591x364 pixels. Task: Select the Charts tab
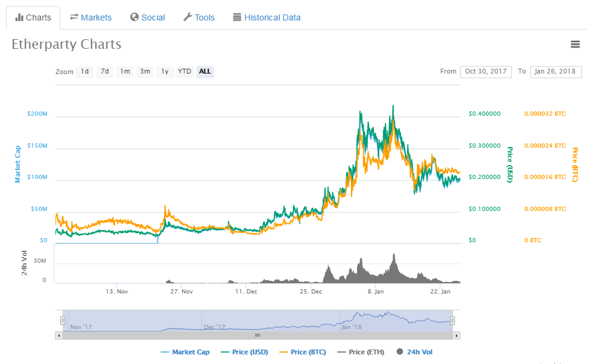(33, 17)
